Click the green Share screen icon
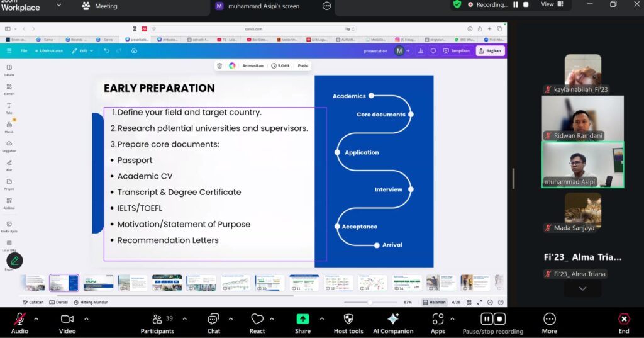This screenshot has width=644, height=338. tap(303, 320)
